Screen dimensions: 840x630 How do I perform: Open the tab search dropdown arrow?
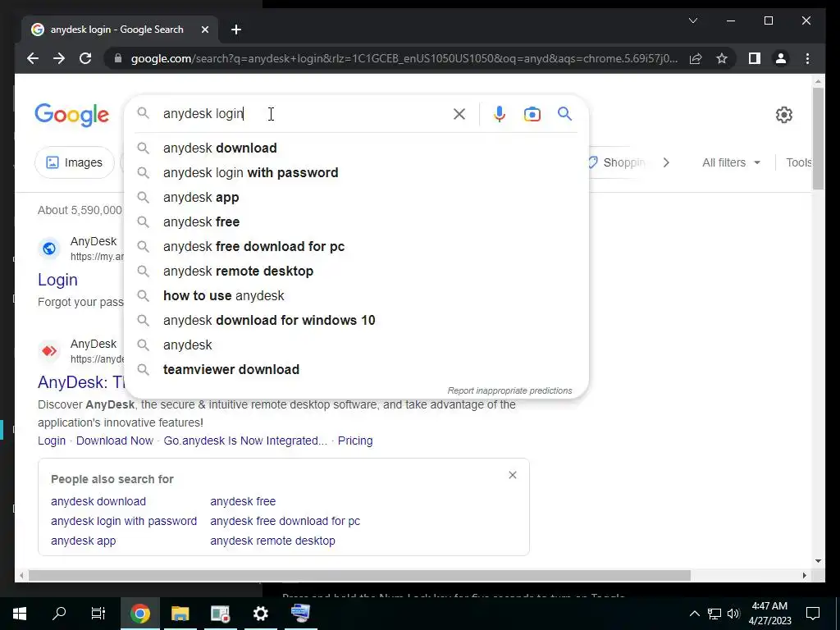click(x=692, y=21)
